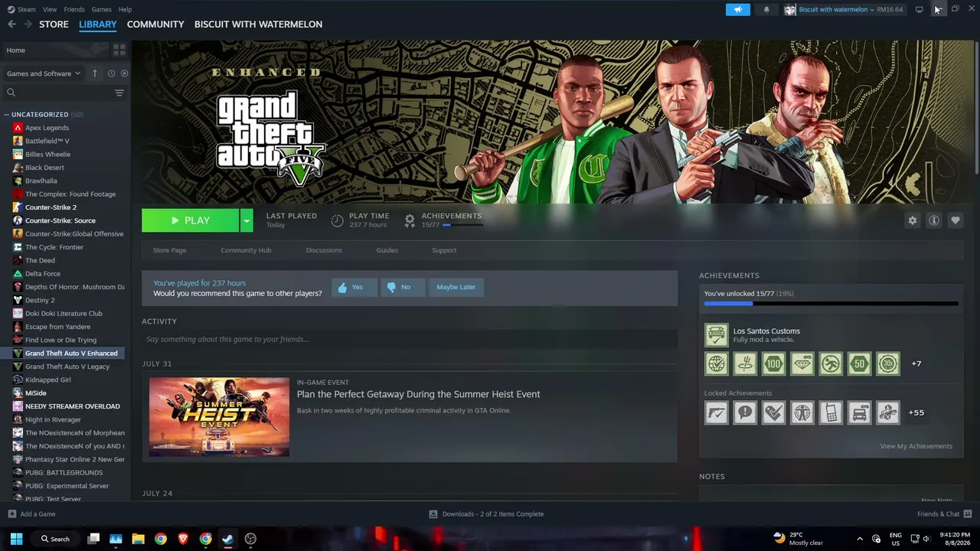Select the running man achievement icon
The image size is (980, 551).
pos(831,364)
